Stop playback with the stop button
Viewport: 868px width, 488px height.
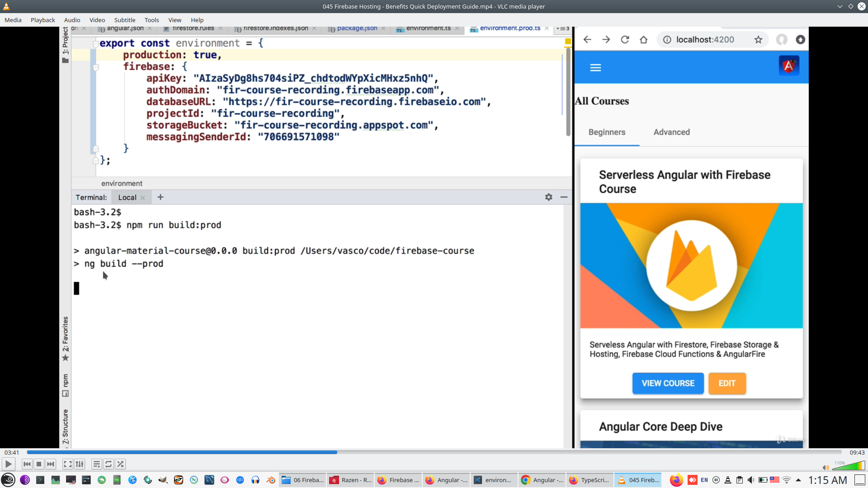click(x=39, y=464)
